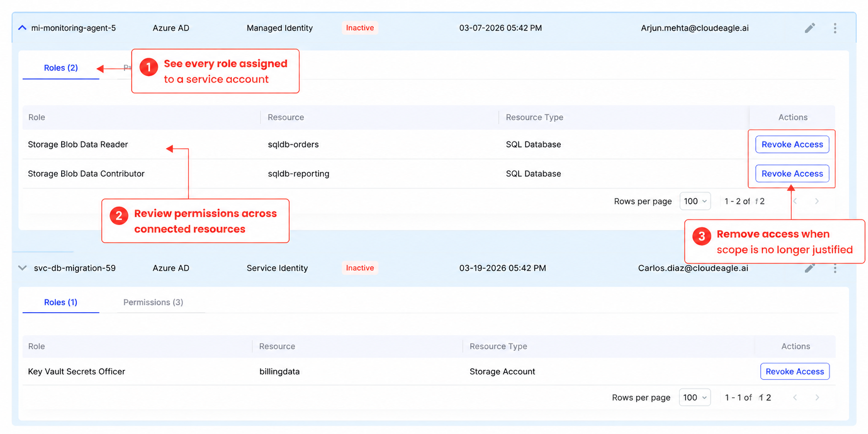
Task: Click the svc-db-migration-59 account name
Action: [x=74, y=268]
